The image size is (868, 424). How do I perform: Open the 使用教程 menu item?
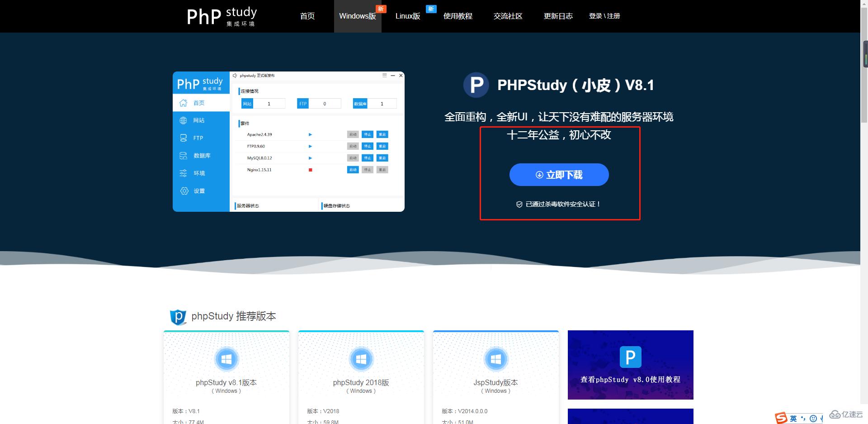click(458, 16)
